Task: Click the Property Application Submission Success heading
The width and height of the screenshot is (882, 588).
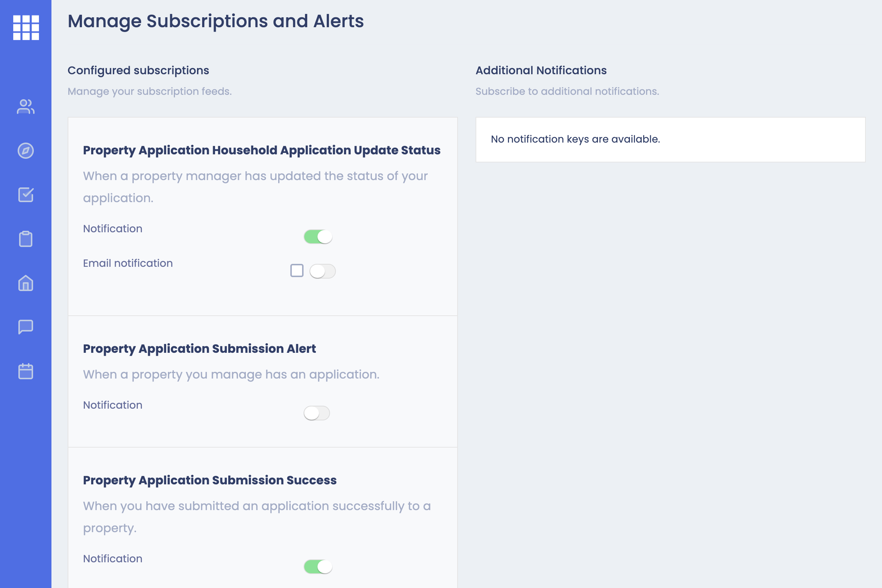Action: pos(209,480)
